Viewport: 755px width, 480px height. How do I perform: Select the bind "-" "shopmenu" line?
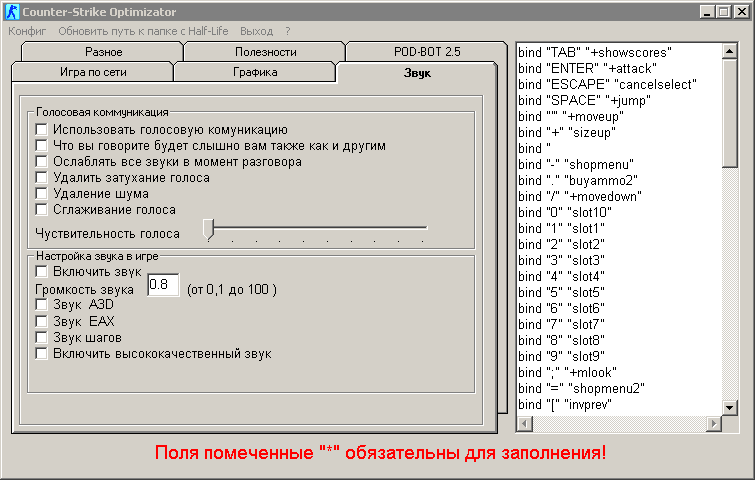point(576,164)
